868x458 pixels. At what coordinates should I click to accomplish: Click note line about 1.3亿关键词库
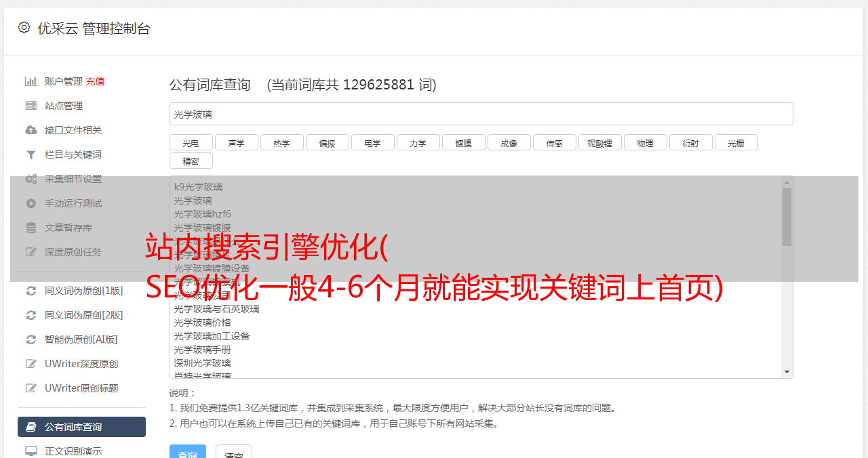point(393,409)
